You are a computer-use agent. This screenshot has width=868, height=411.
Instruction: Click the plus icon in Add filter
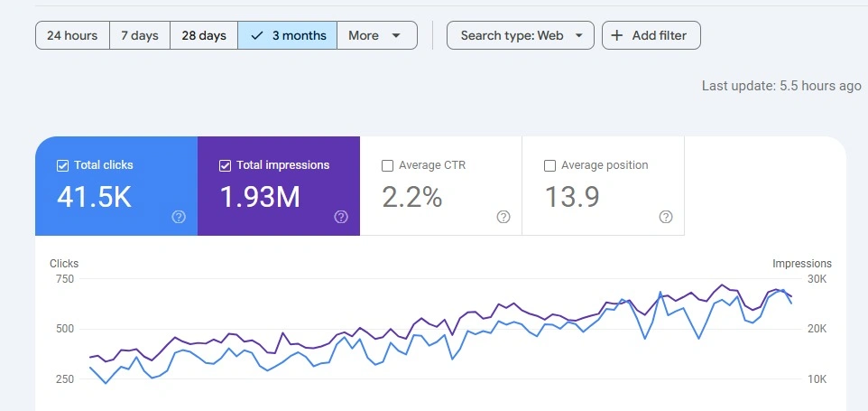point(616,35)
